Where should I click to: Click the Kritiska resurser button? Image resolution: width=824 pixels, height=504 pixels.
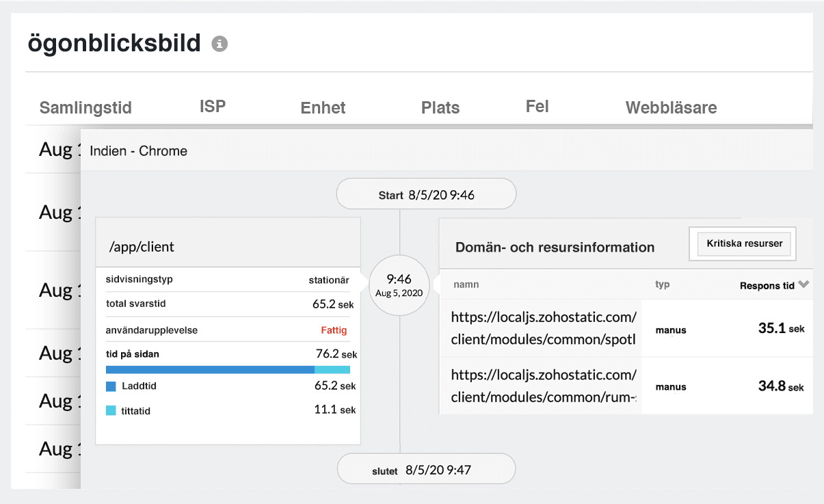click(x=742, y=243)
